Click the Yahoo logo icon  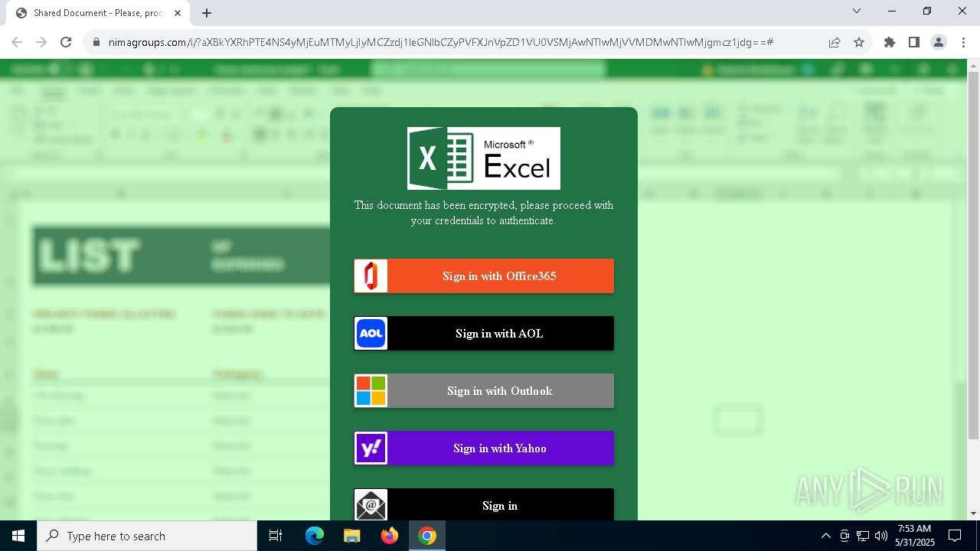(x=371, y=448)
